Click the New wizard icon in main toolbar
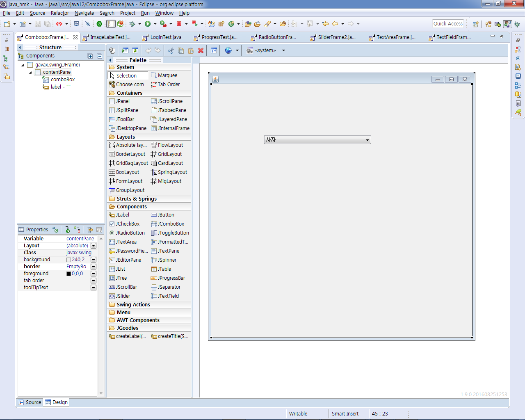 [x=7, y=24]
